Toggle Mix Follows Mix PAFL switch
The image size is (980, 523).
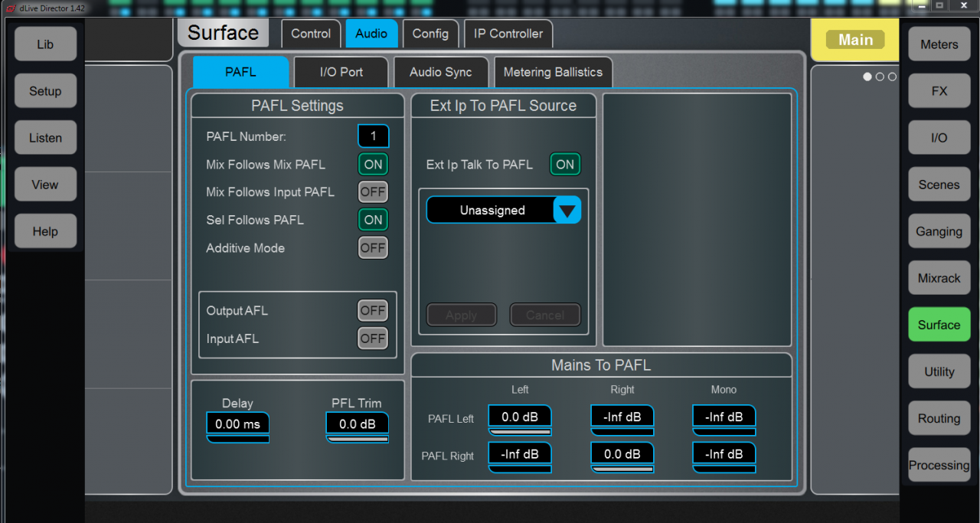pos(373,165)
